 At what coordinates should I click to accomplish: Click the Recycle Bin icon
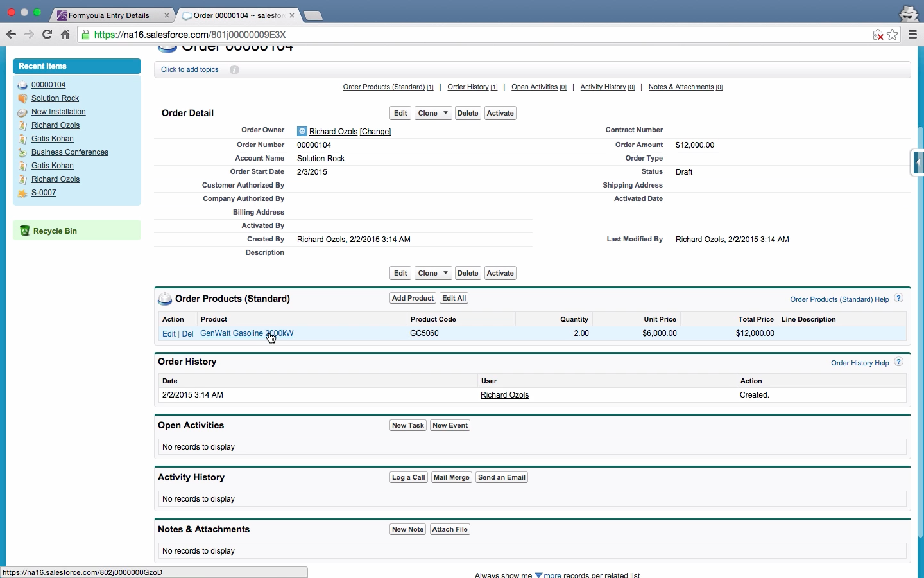(24, 231)
